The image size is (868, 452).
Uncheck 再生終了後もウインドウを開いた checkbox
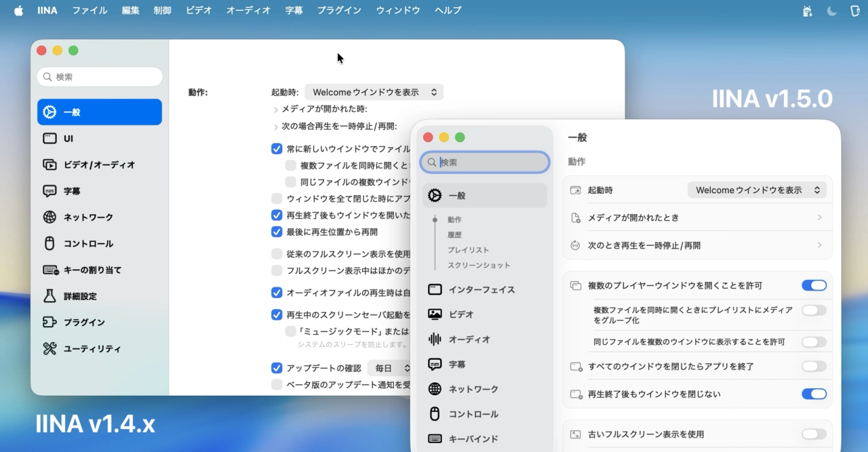(x=277, y=215)
